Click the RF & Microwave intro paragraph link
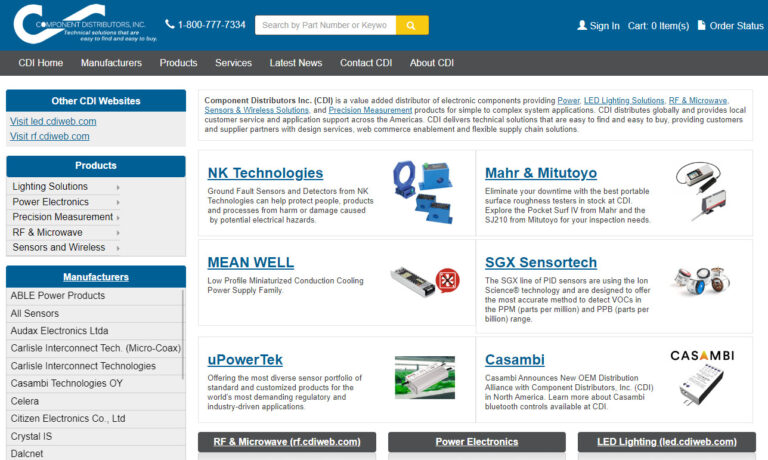768x460 pixels. 697,100
